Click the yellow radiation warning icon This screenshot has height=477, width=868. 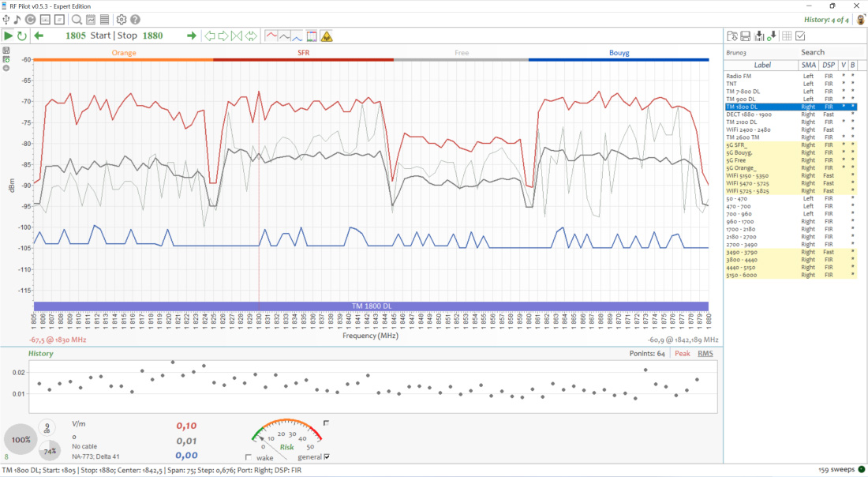point(327,36)
